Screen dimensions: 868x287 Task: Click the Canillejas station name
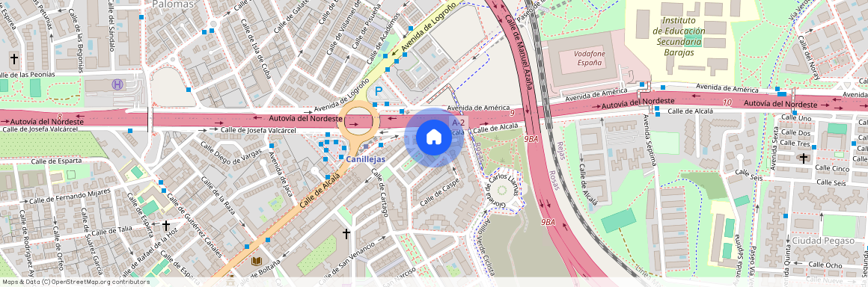366,158
